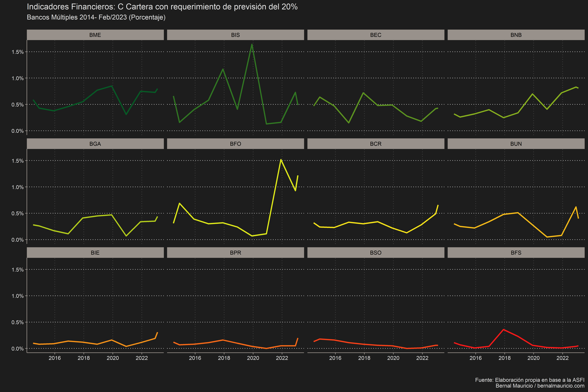Click the 0.0% y-axis label in the BIE row

(x=18, y=348)
